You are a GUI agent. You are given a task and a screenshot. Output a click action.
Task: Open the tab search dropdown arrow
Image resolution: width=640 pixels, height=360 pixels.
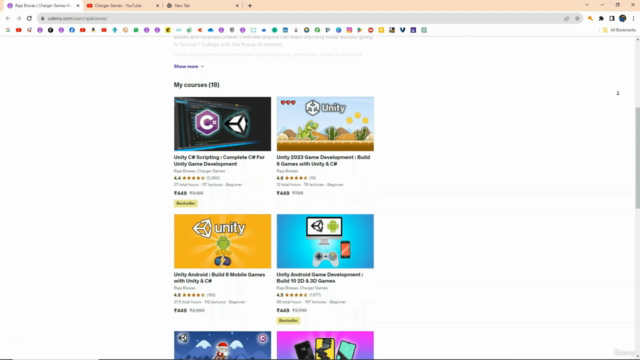(587, 5)
